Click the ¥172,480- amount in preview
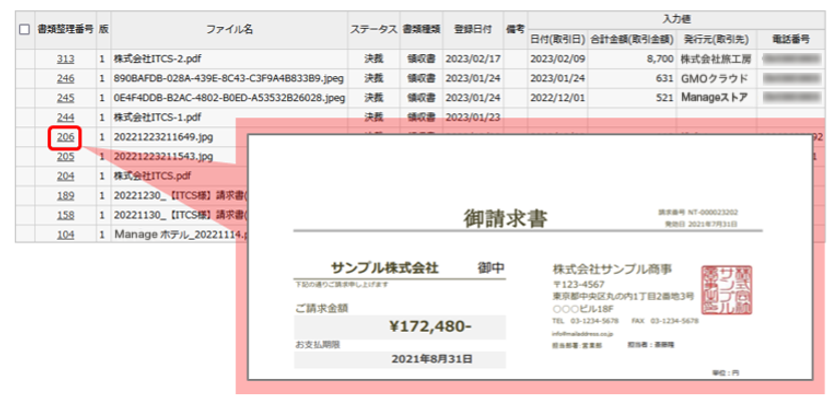The height and width of the screenshot is (407, 840). tap(430, 327)
